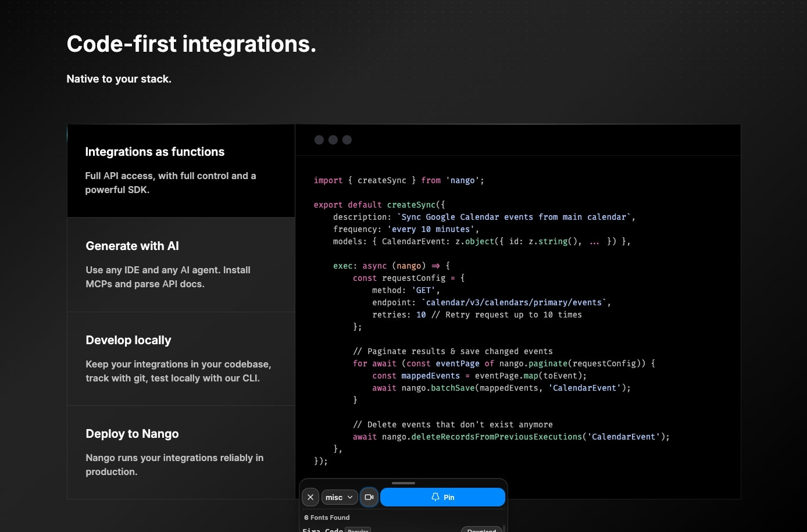Image resolution: width=807 pixels, height=532 pixels.
Task: Click the Paginate results comment line
Action: click(452, 351)
